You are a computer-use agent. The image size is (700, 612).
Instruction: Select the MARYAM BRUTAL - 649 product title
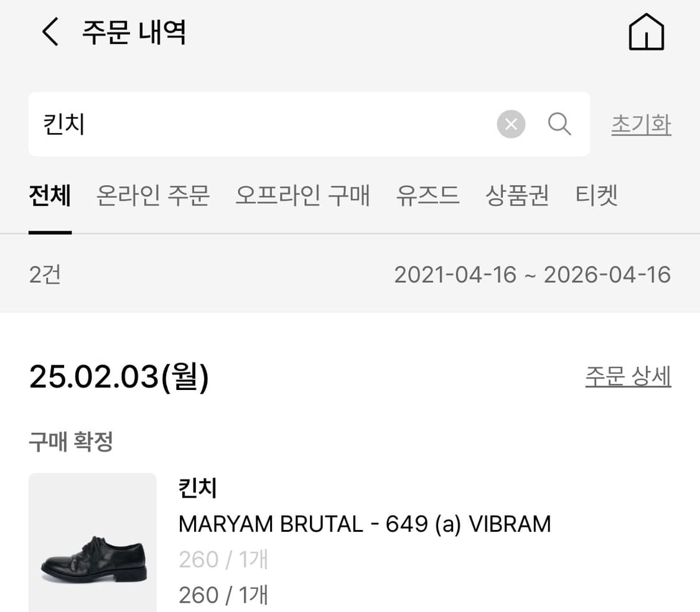pos(365,524)
